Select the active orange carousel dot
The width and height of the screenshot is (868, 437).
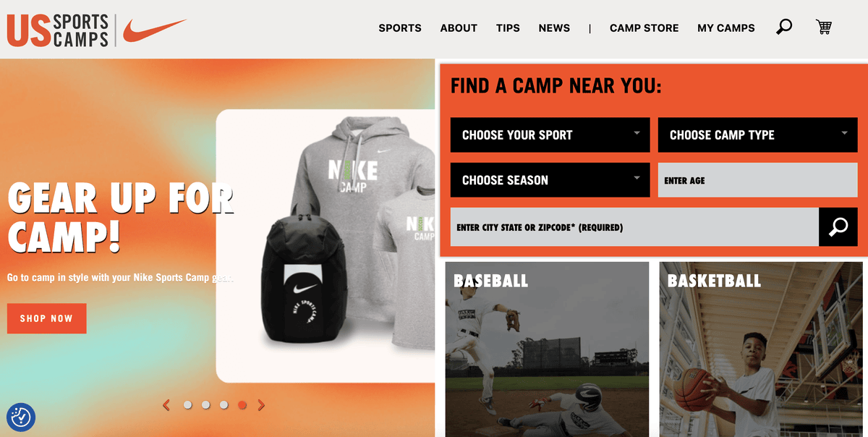coord(242,405)
